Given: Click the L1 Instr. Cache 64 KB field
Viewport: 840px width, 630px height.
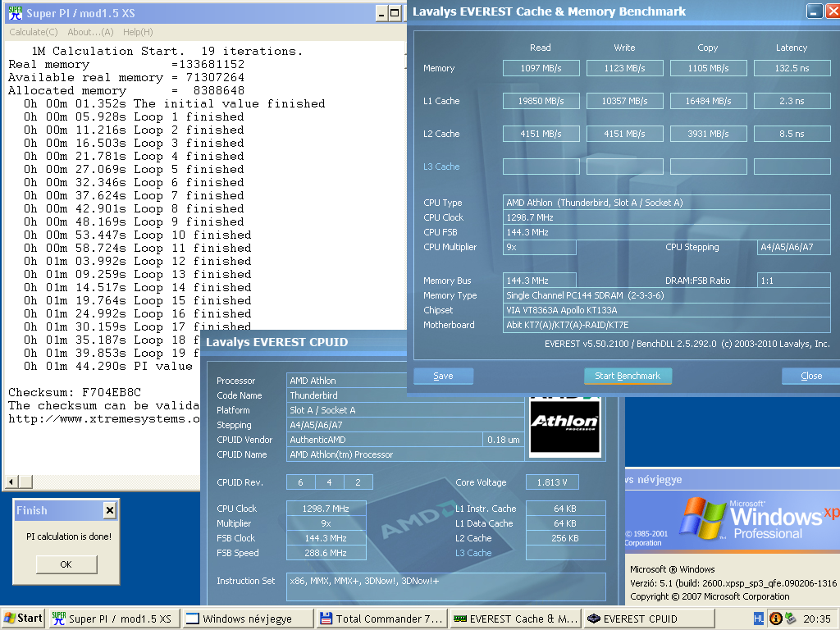Looking at the screenshot, I should pyautogui.click(x=565, y=509).
